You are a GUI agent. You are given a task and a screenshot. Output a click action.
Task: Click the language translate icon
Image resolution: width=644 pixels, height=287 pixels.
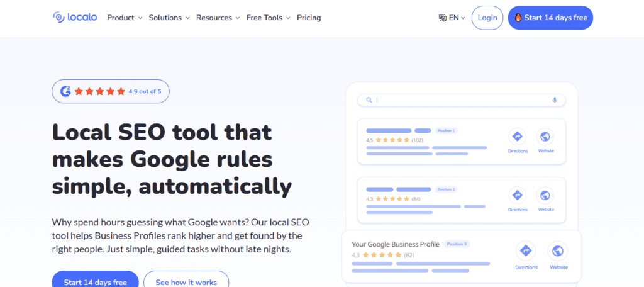click(443, 18)
